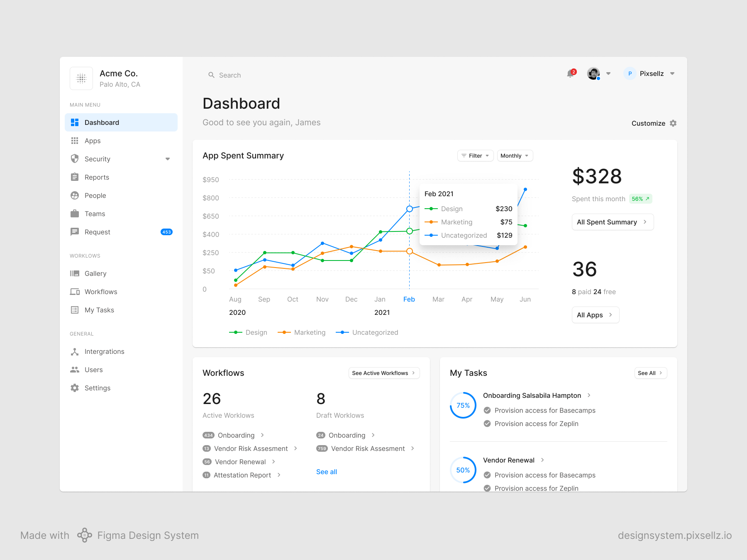Click the My Tasks checklist icon

[x=75, y=310]
